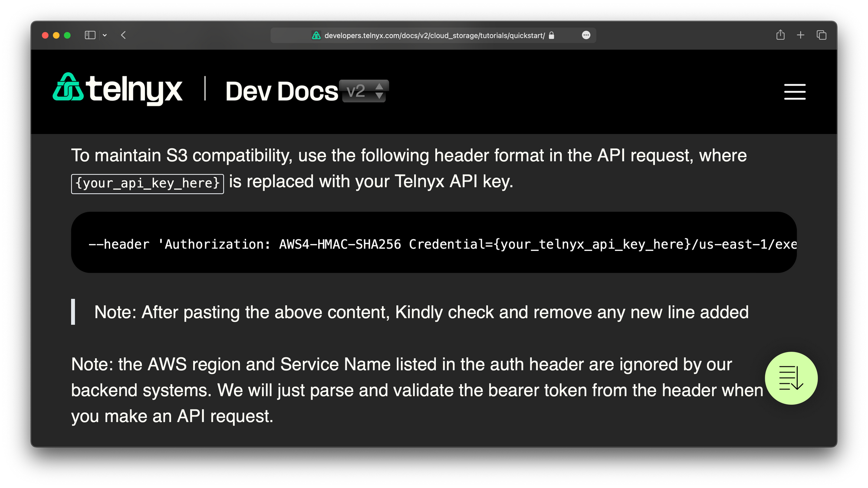Select the Authorization header code block
868x488 pixels.
[x=434, y=242]
